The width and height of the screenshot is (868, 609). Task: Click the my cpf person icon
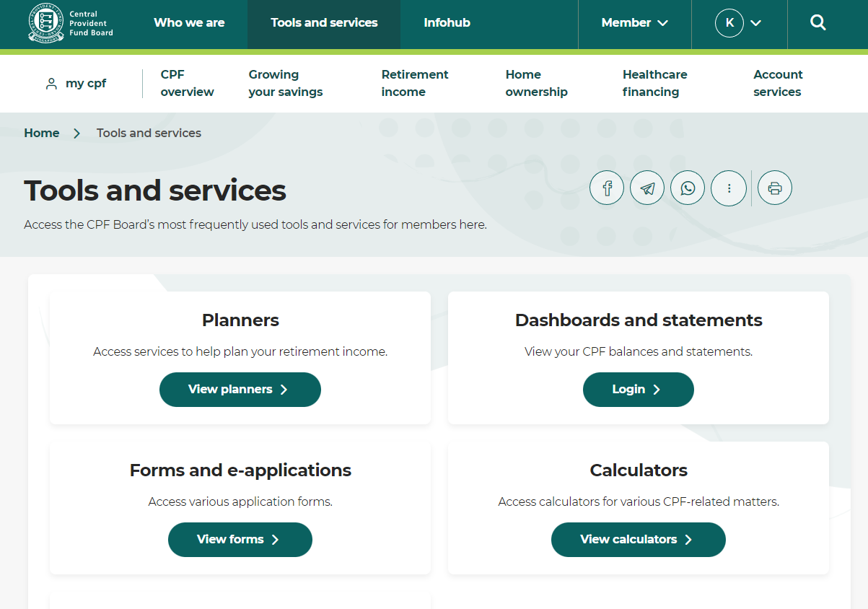coord(51,84)
